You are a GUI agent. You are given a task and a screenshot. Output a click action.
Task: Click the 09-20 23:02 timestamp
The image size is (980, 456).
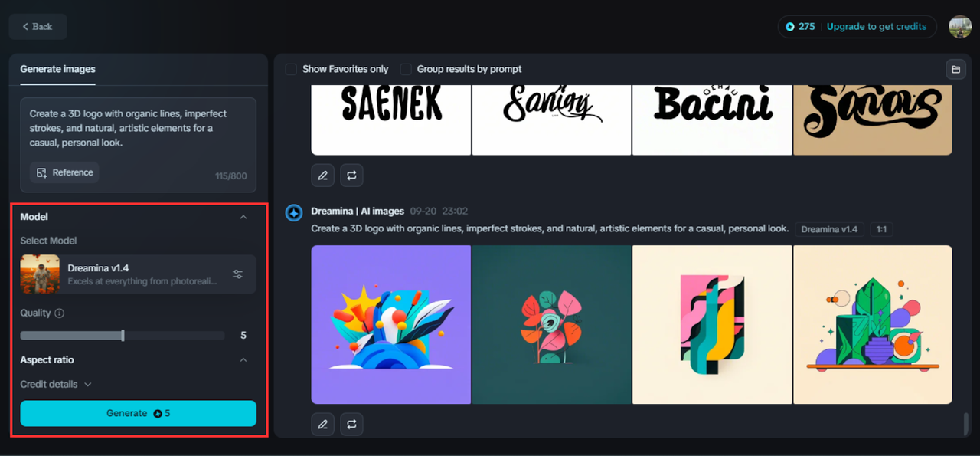coord(439,212)
